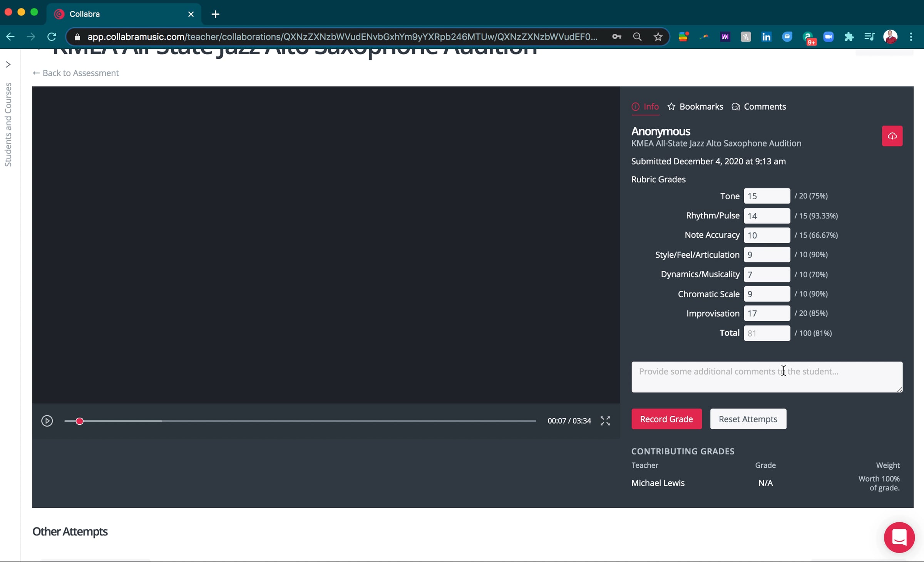Edit the Improvisation score field
This screenshot has width=924, height=562.
tap(766, 314)
